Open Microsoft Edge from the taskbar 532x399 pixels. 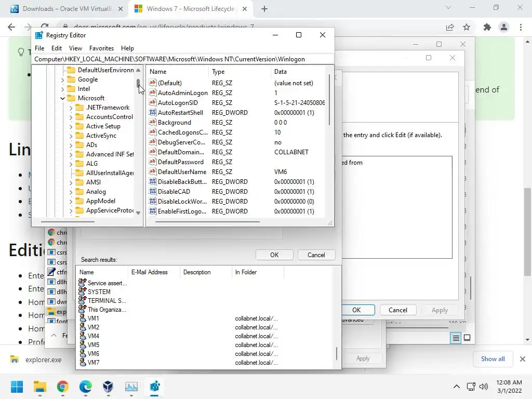pyautogui.click(x=86, y=387)
